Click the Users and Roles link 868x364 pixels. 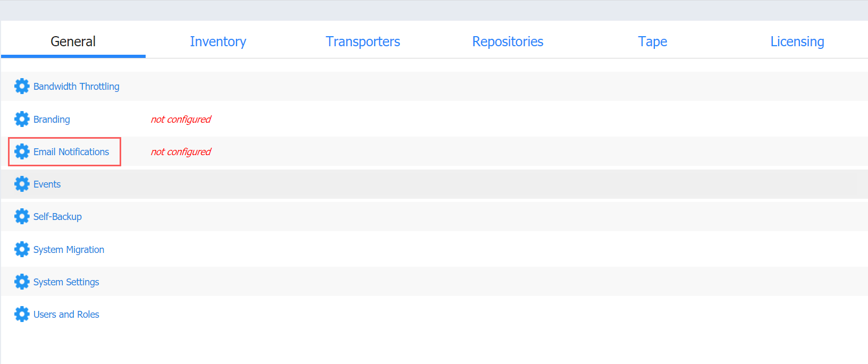(x=66, y=315)
